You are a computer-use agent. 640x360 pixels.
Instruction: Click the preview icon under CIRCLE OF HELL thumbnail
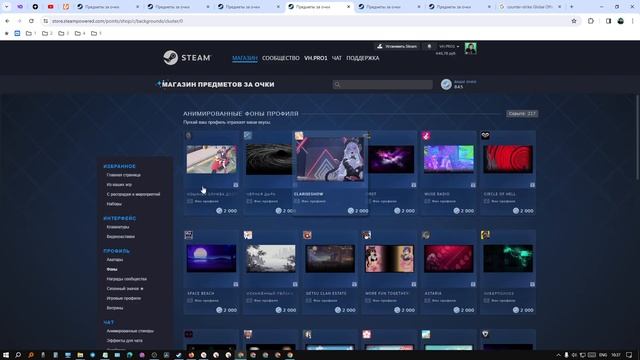(x=532, y=185)
